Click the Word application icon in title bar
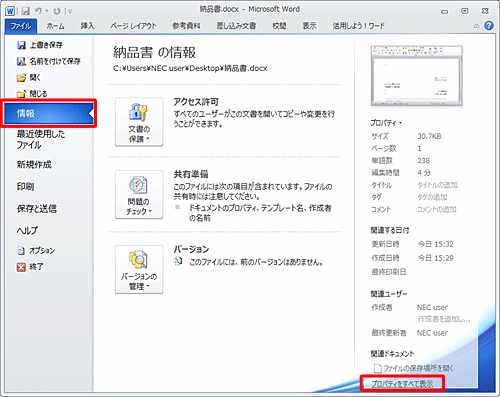Screen dimensions: 500x397 click(10, 11)
